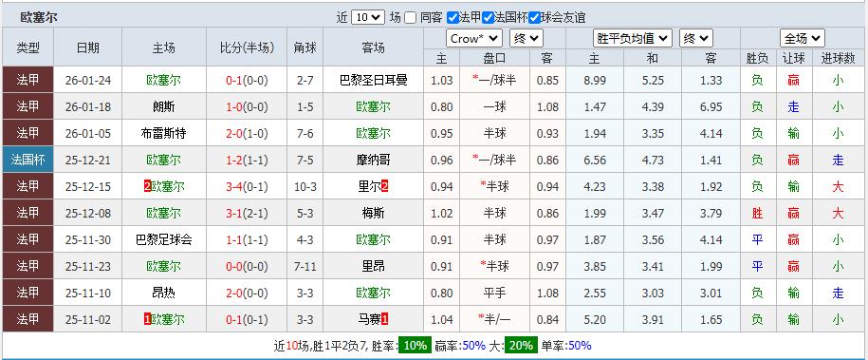Click the 让球 column header

coord(794,58)
